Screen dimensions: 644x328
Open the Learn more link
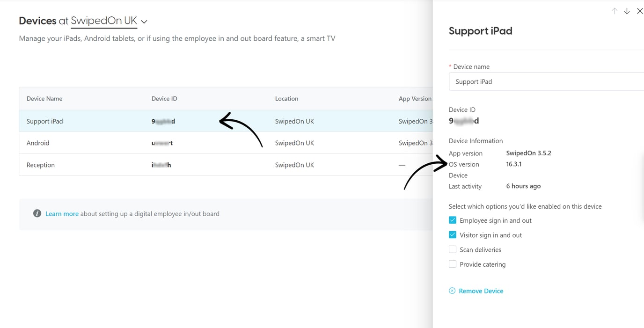(62, 214)
